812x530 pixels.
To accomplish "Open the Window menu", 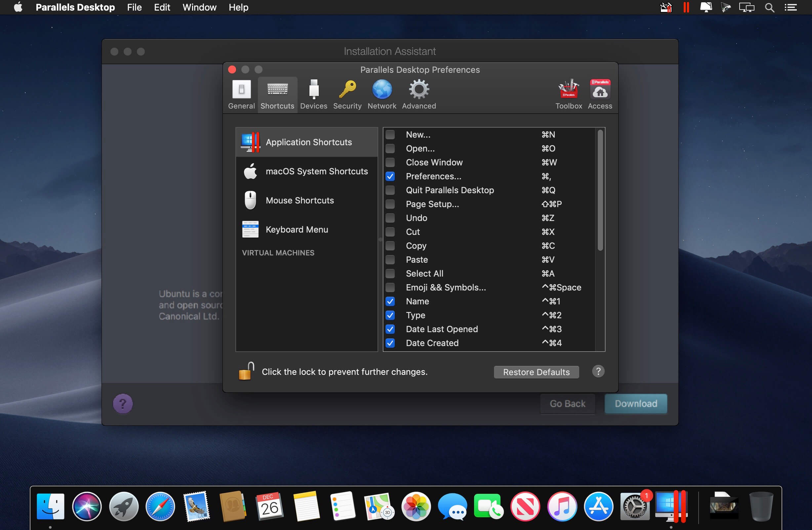I will (x=199, y=7).
